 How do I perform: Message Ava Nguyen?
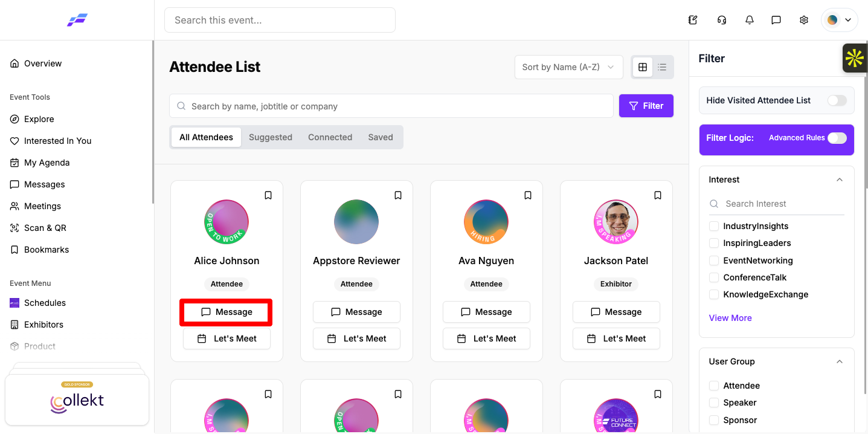pos(486,312)
